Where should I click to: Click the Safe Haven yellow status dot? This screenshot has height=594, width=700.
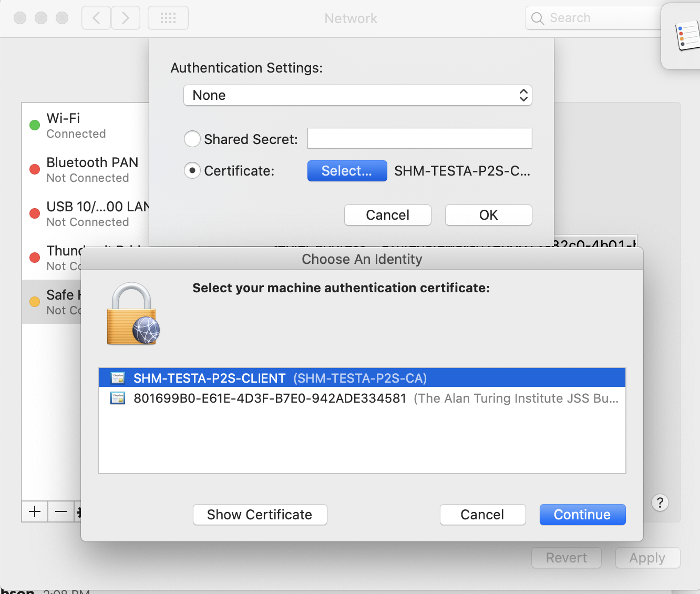pyautogui.click(x=35, y=302)
